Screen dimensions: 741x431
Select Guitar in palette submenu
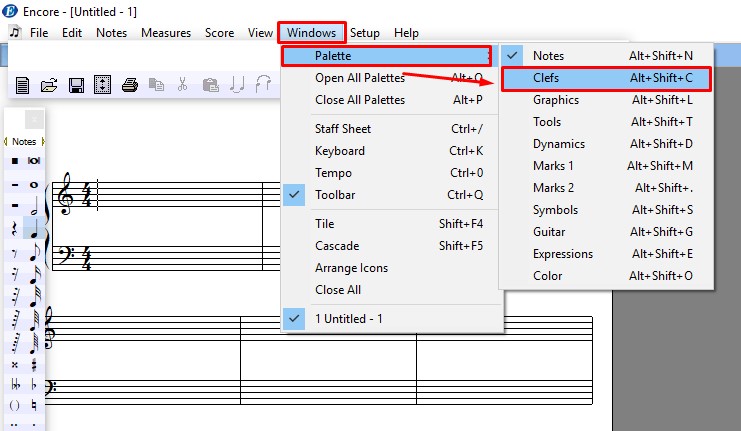tap(606, 232)
